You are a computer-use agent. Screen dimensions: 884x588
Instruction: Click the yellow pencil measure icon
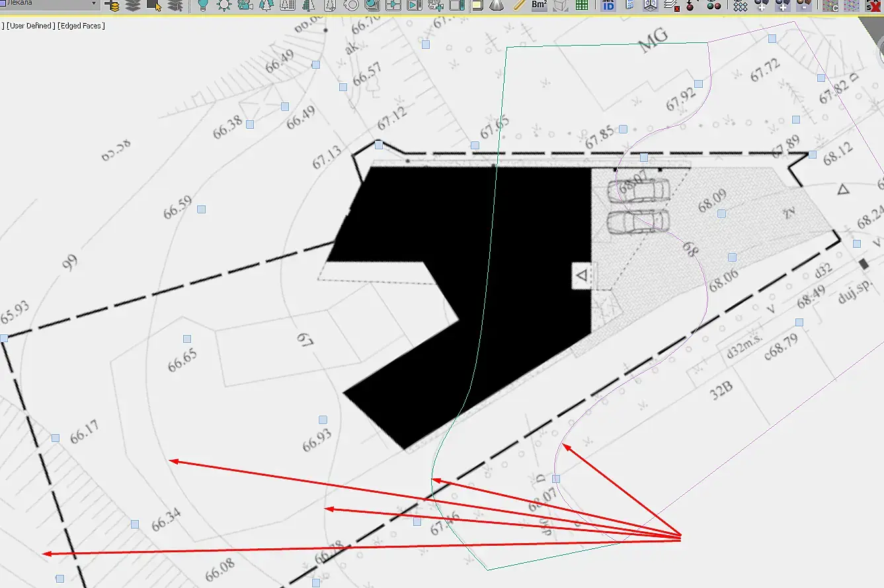click(518, 5)
